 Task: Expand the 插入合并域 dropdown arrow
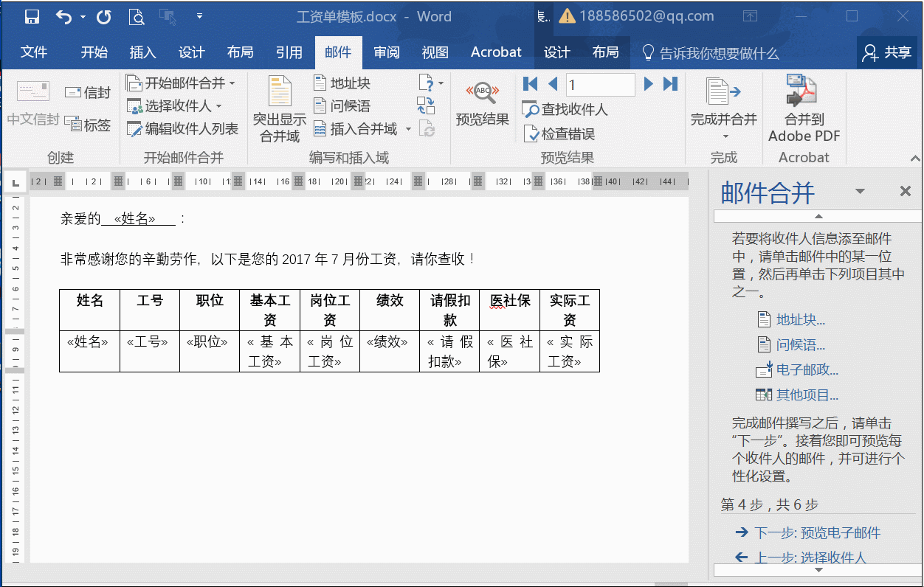[408, 129]
